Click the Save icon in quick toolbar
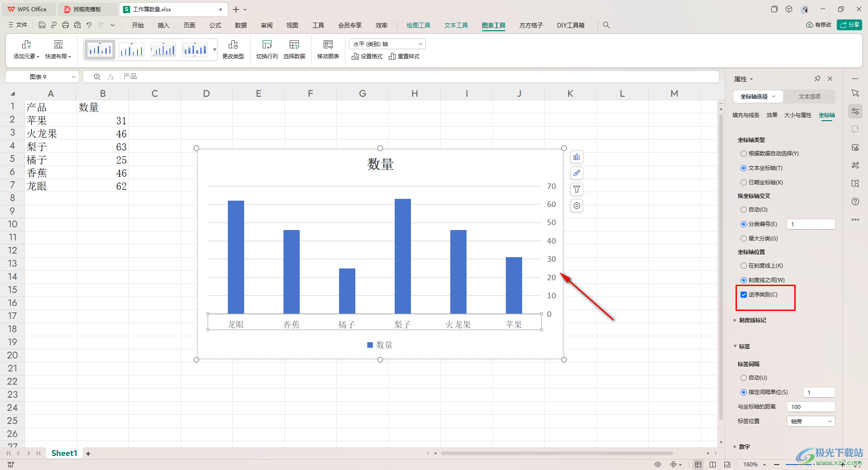The image size is (868, 470). [42, 25]
